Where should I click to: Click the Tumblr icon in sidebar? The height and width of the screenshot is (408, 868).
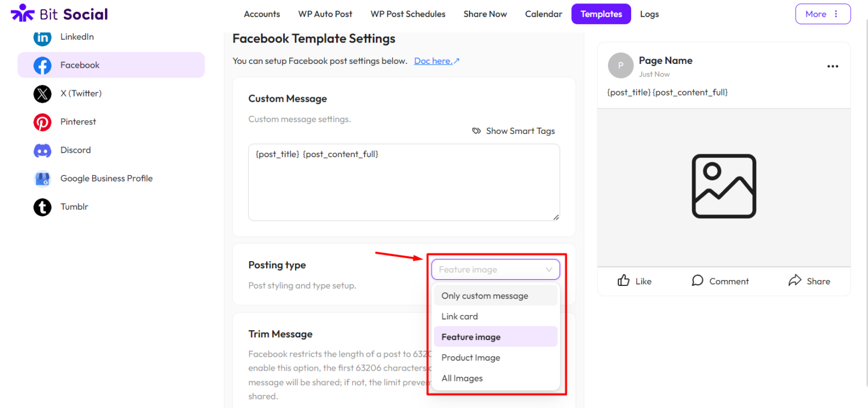(42, 207)
